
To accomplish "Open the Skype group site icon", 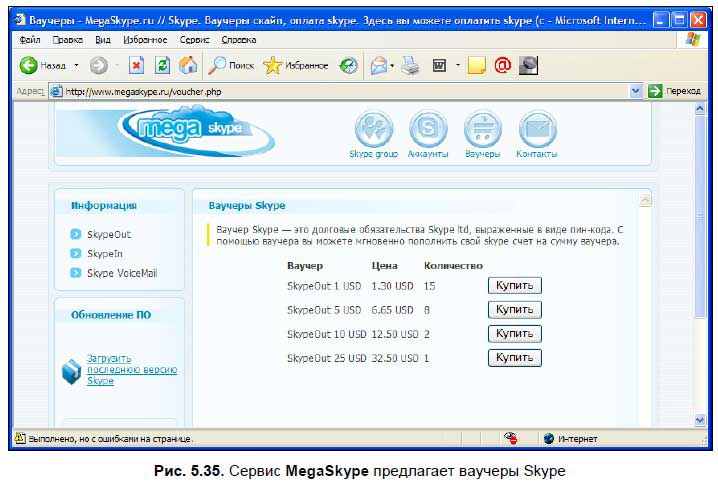I will pos(373,131).
